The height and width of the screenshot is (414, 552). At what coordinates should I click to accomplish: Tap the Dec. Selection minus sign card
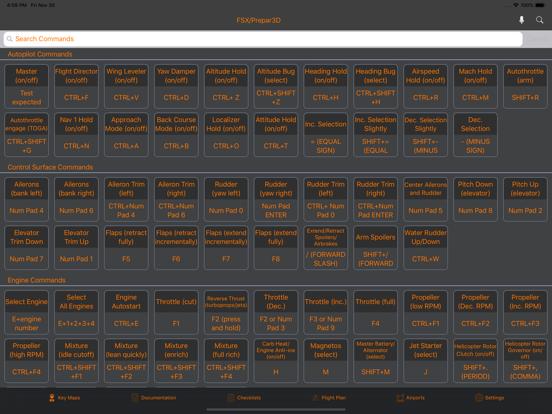pyautogui.click(x=475, y=135)
